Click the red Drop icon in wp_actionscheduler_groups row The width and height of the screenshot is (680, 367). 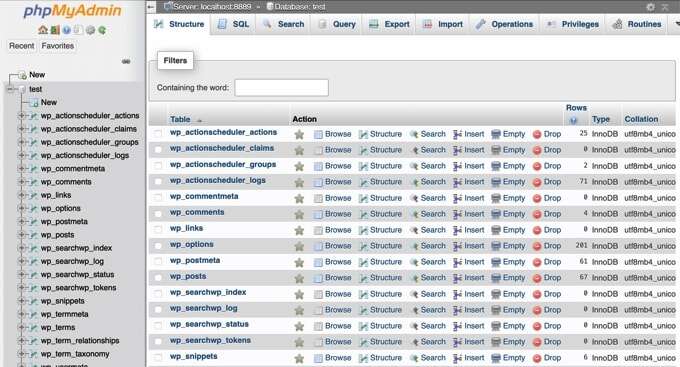(x=537, y=166)
